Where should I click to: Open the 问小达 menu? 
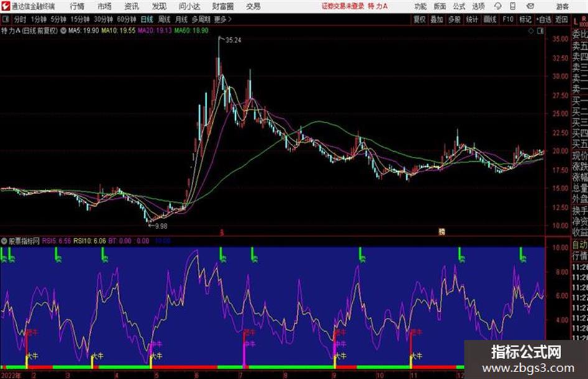click(189, 6)
